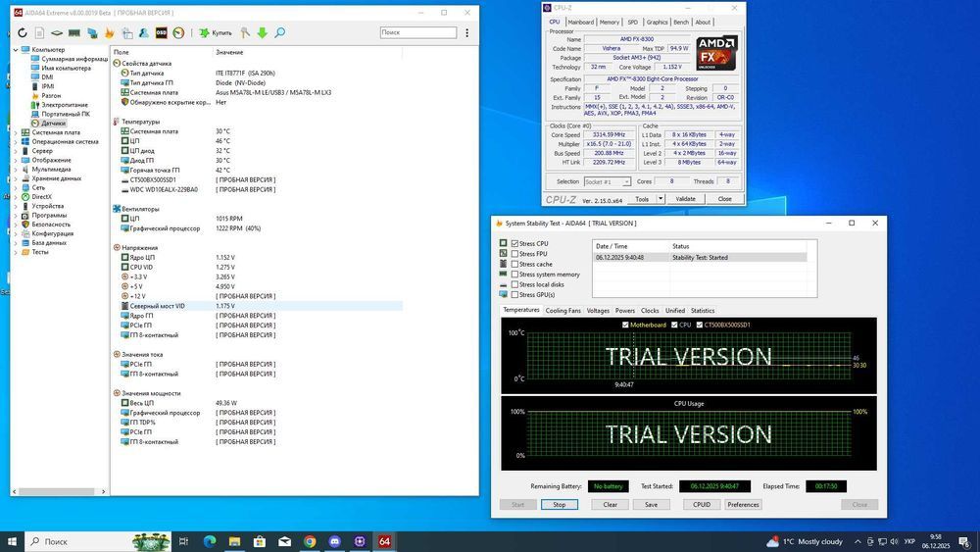Click the Save button in Stability Test
The width and height of the screenshot is (980, 552).
(652, 505)
